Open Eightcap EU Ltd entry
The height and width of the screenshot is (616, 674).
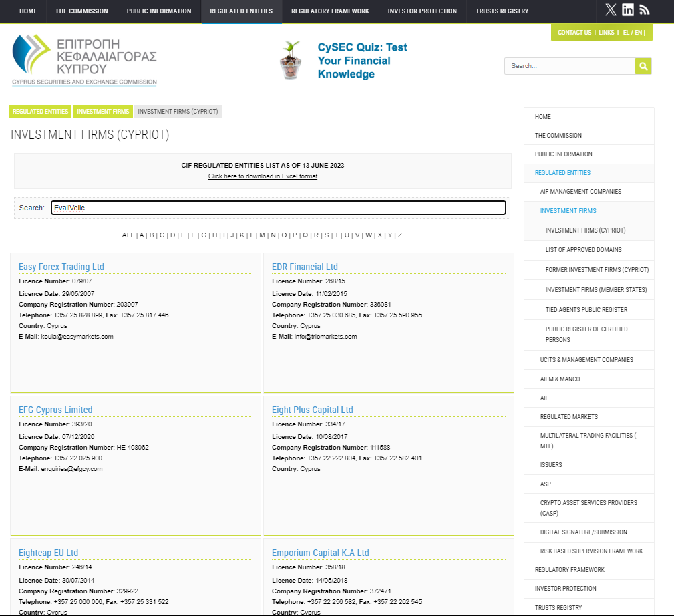pyautogui.click(x=48, y=553)
